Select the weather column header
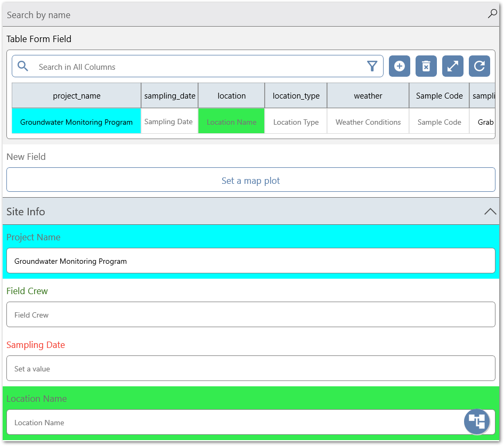The width and height of the screenshot is (504, 446). coord(368,96)
